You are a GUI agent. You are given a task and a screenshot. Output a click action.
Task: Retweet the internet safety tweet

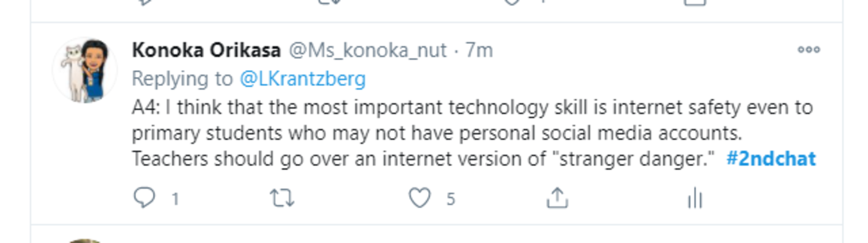tap(282, 198)
